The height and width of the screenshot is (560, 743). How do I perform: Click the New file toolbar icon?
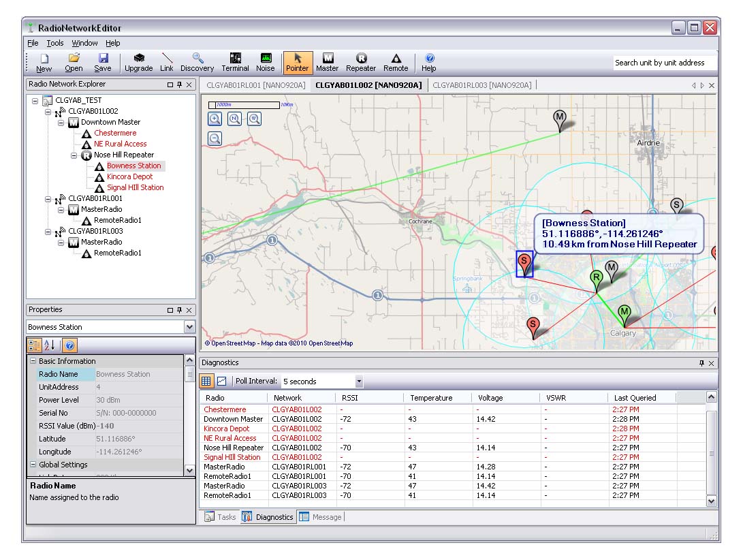pos(44,63)
